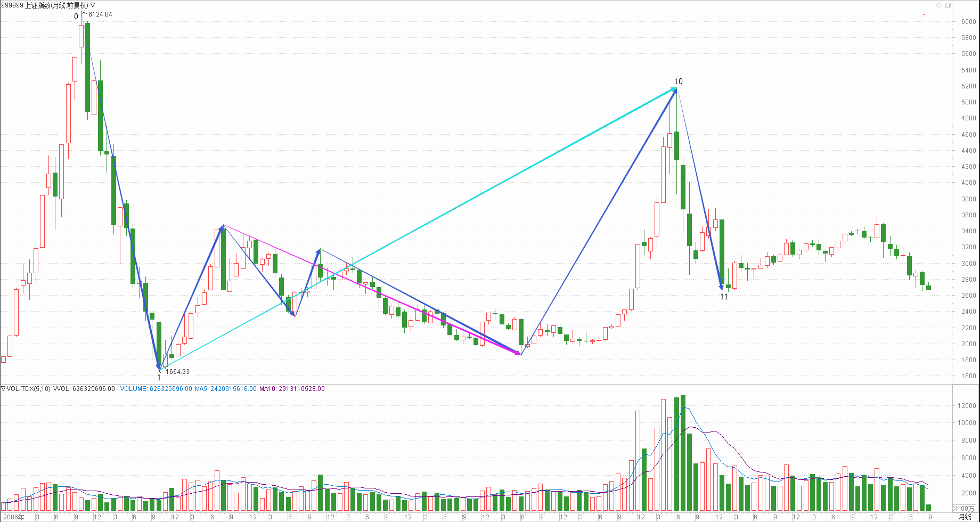980x522 pixels.
Task: Click the MA5 value label in volume panel
Action: point(225,389)
